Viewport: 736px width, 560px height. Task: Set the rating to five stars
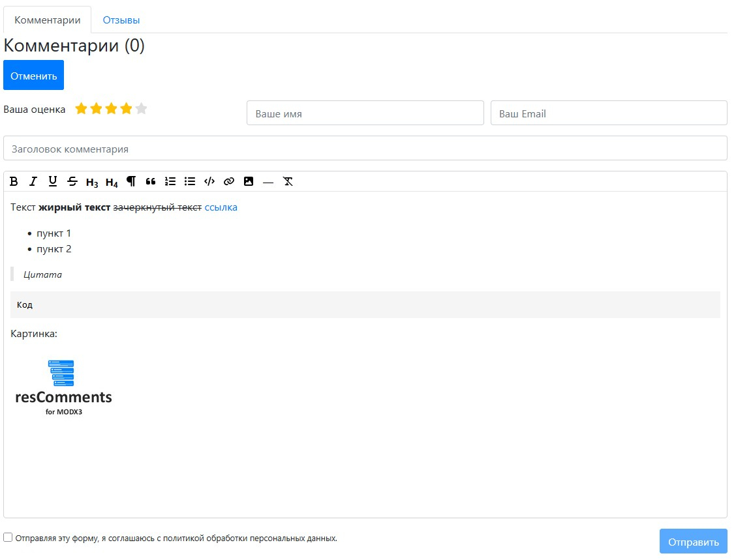pos(141,109)
